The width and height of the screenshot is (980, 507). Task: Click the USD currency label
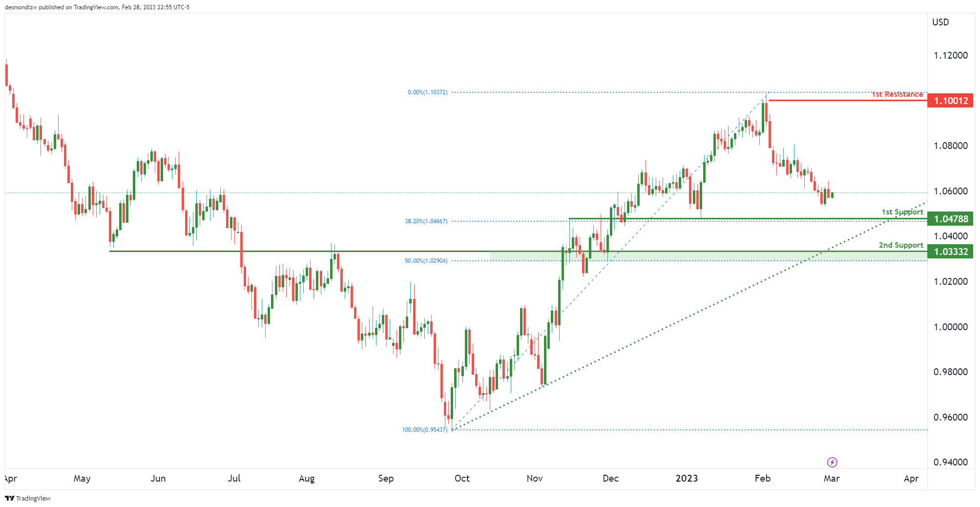940,22
